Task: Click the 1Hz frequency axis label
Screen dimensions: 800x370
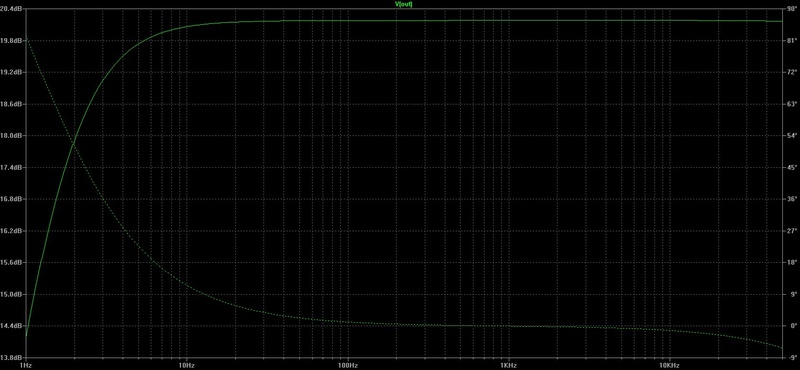Action: 26,366
